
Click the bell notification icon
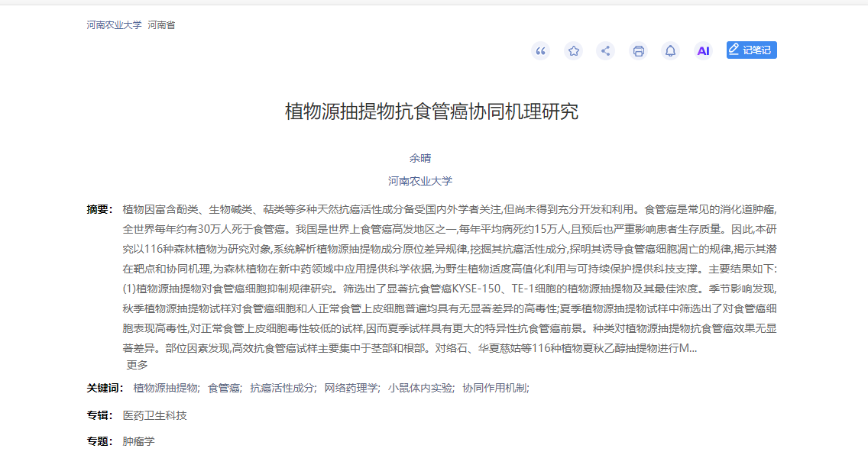[x=670, y=50]
